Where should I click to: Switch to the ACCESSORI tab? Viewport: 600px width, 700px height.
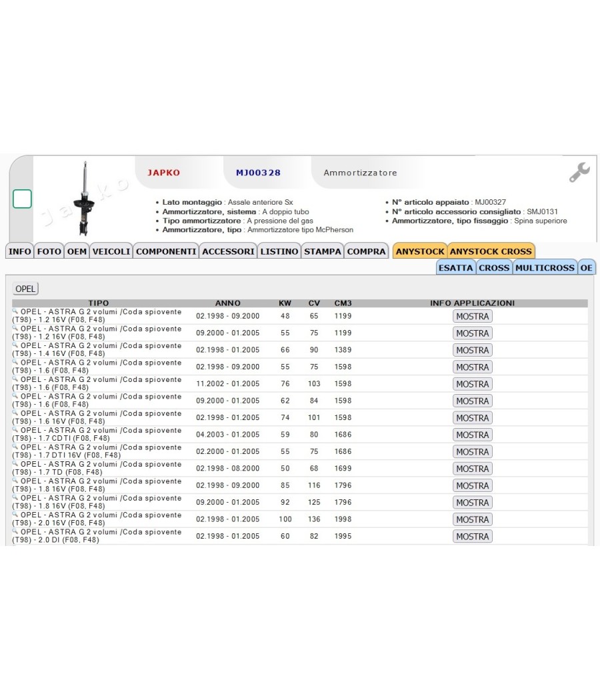click(x=228, y=251)
